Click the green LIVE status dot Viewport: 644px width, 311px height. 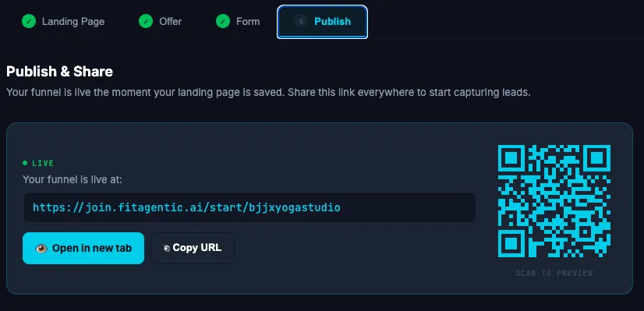point(26,163)
